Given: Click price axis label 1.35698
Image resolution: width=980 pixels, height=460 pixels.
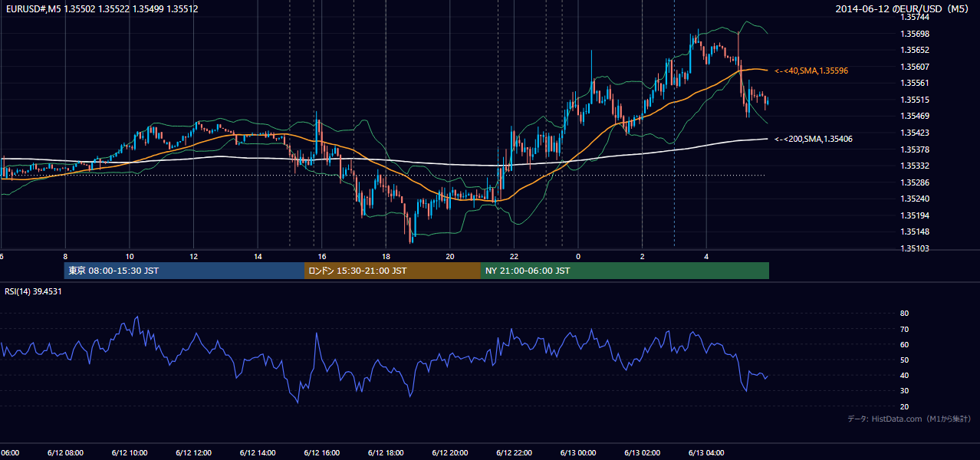Looking at the screenshot, I should tap(915, 34).
